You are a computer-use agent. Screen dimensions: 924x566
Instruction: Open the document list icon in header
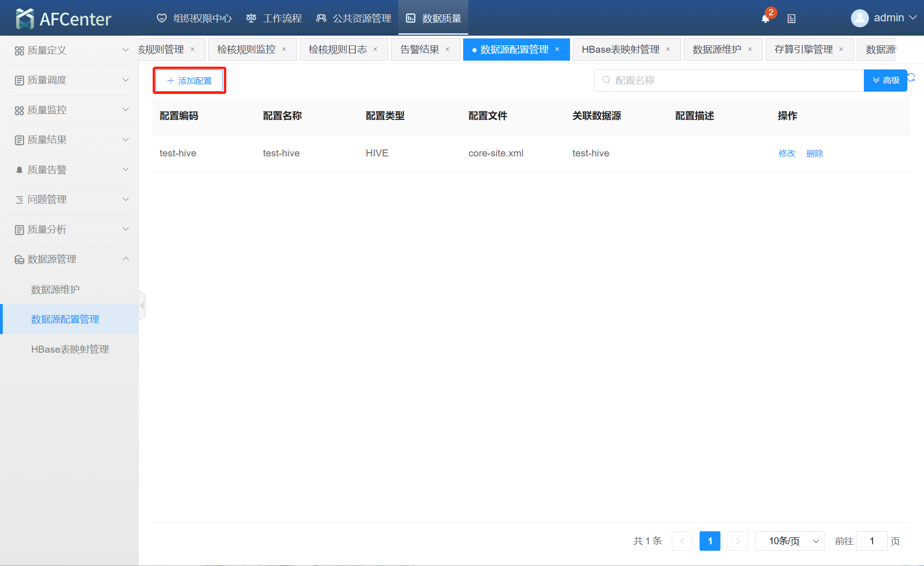pos(792,19)
